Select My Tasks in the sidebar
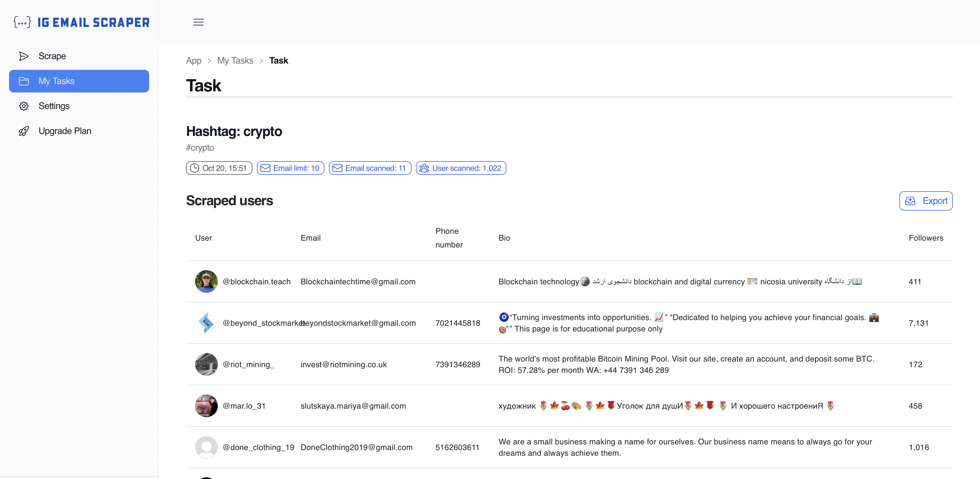 pos(79,81)
